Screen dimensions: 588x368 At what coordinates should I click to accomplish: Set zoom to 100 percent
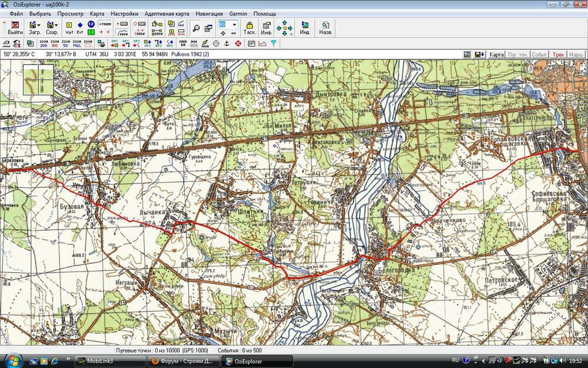coord(54,44)
